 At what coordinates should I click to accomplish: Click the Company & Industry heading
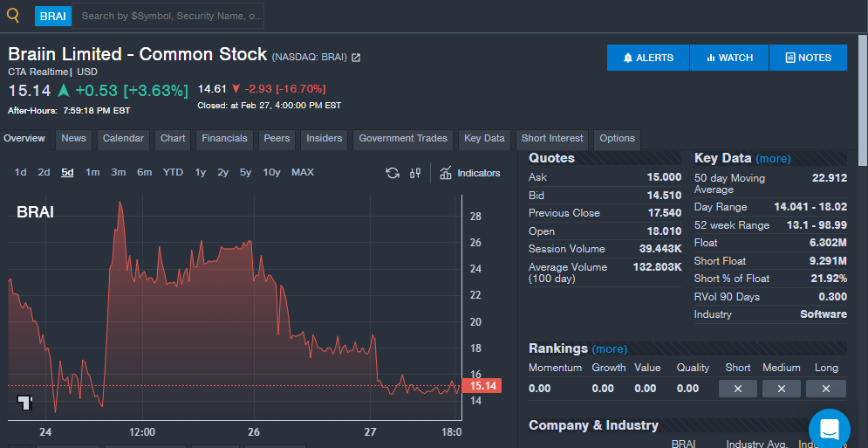(x=593, y=426)
